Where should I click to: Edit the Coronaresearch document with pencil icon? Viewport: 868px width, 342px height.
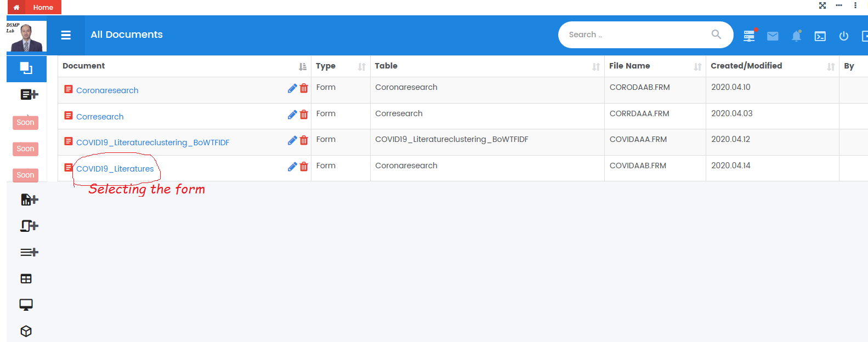[x=292, y=88]
